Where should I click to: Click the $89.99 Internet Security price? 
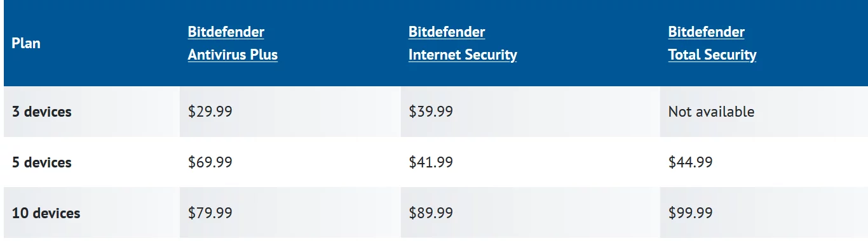431,213
